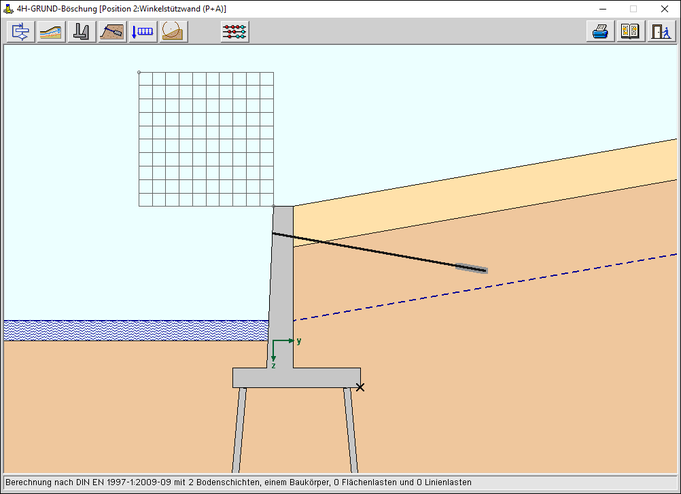The width and height of the screenshot is (681, 494).
Task: Click the slip circle icon
Action: [173, 31]
